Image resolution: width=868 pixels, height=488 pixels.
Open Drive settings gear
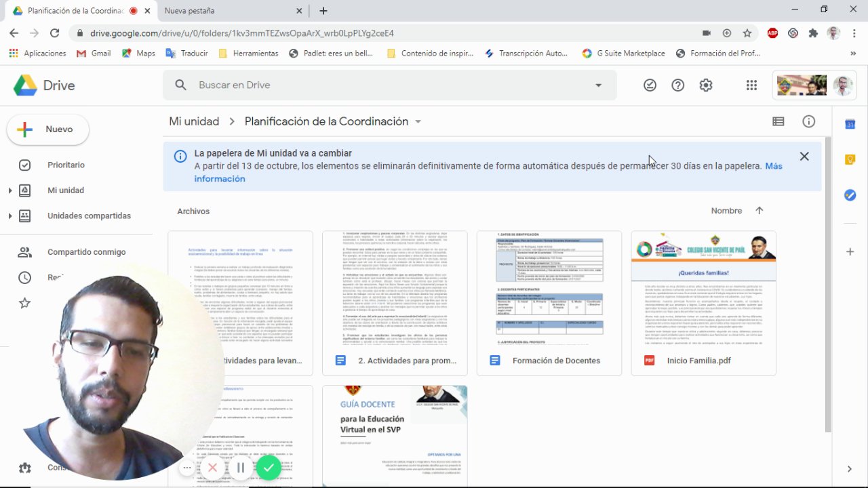(x=706, y=85)
